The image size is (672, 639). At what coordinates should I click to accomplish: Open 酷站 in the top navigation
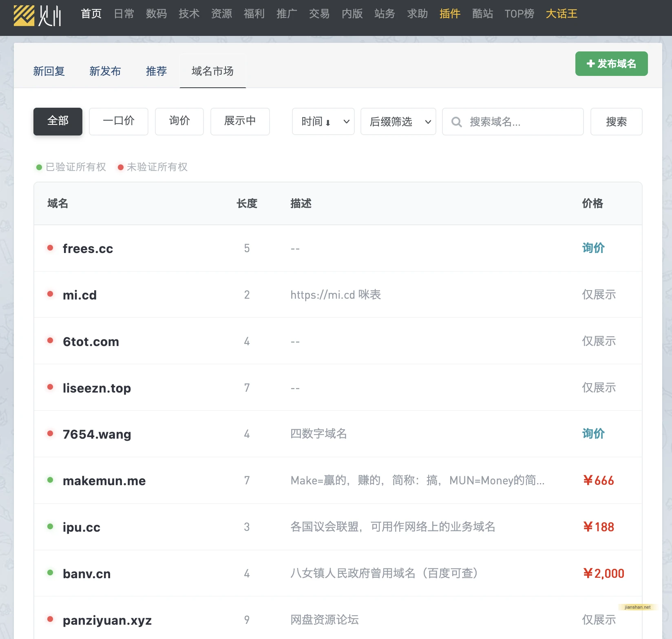point(483,14)
